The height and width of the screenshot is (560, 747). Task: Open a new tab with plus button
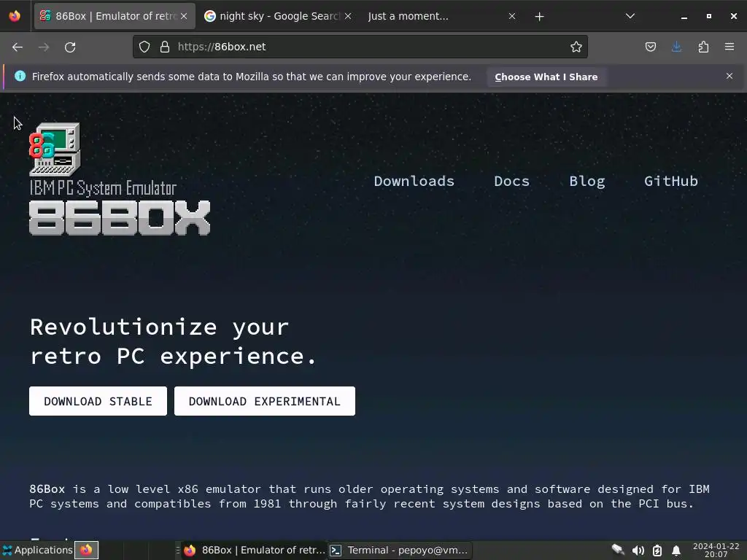tap(539, 17)
